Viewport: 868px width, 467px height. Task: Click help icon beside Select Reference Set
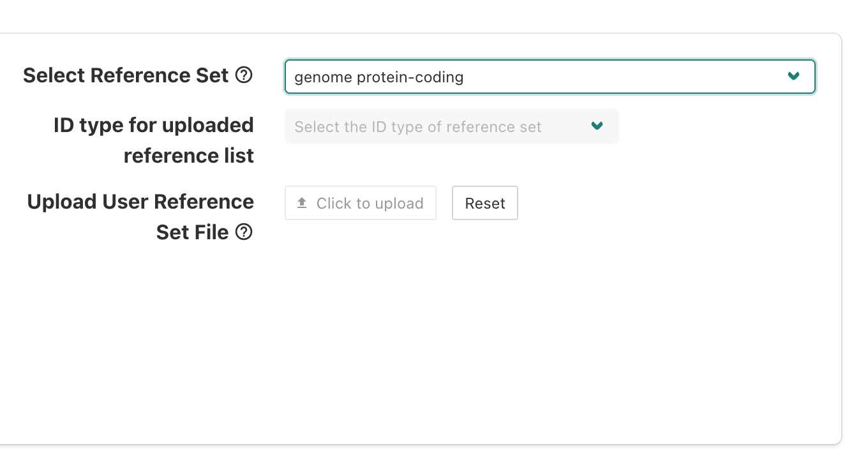pyautogui.click(x=244, y=75)
